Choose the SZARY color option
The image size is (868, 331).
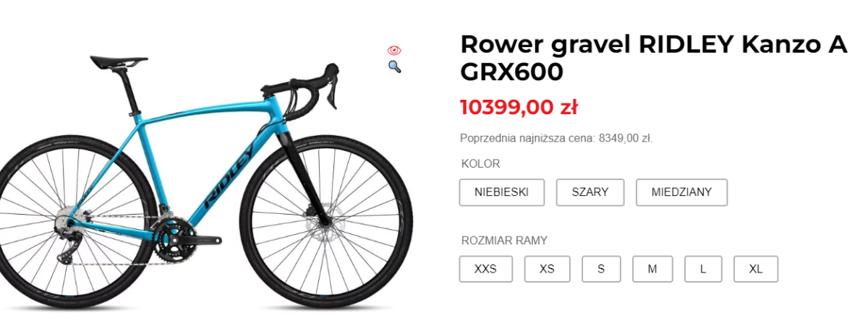[590, 192]
